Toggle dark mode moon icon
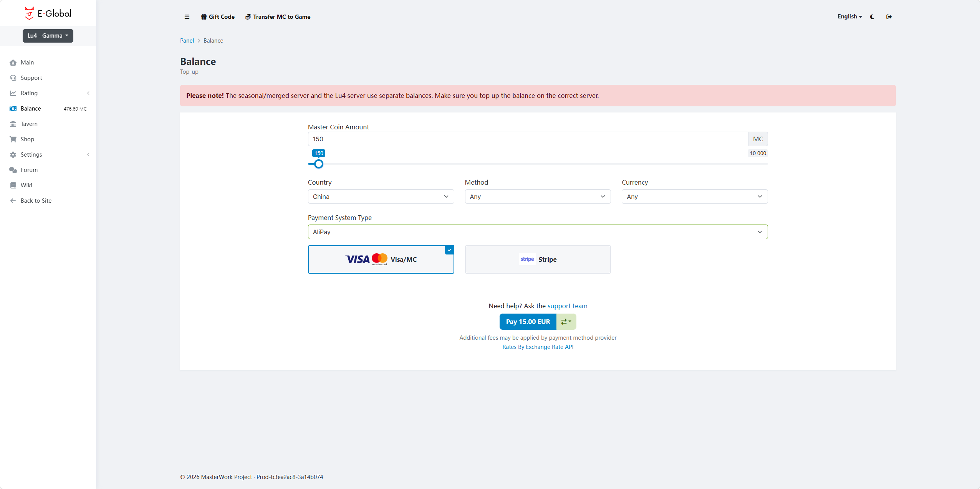 872,17
